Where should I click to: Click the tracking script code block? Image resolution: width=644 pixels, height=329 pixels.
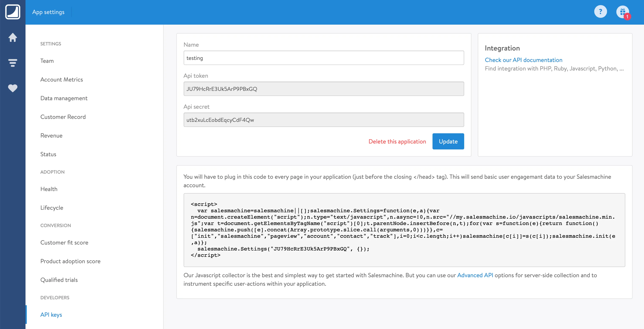coord(404,230)
